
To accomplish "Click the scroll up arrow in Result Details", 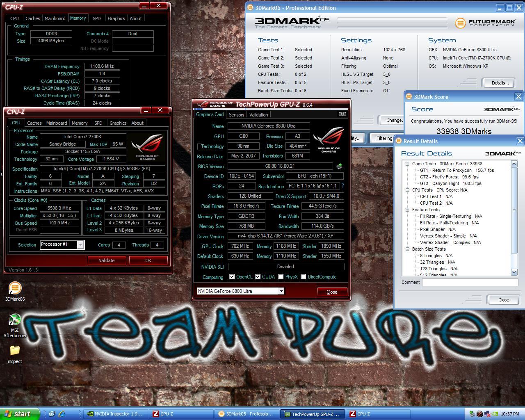I will click(x=514, y=164).
